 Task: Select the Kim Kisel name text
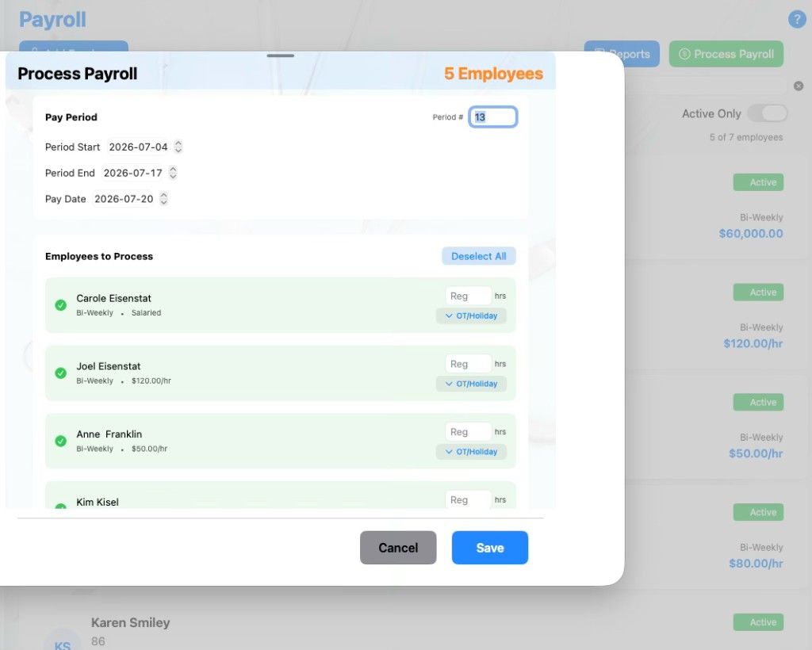coord(98,502)
